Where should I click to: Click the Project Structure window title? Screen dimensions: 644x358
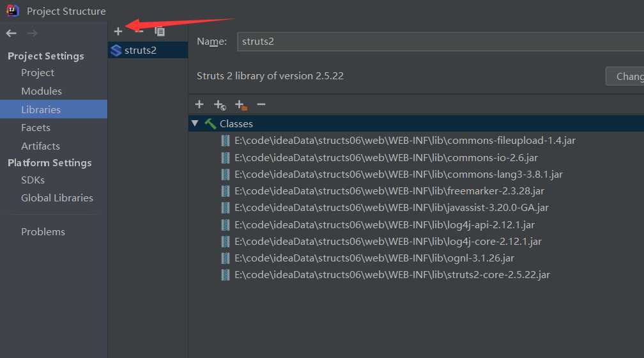coord(66,11)
